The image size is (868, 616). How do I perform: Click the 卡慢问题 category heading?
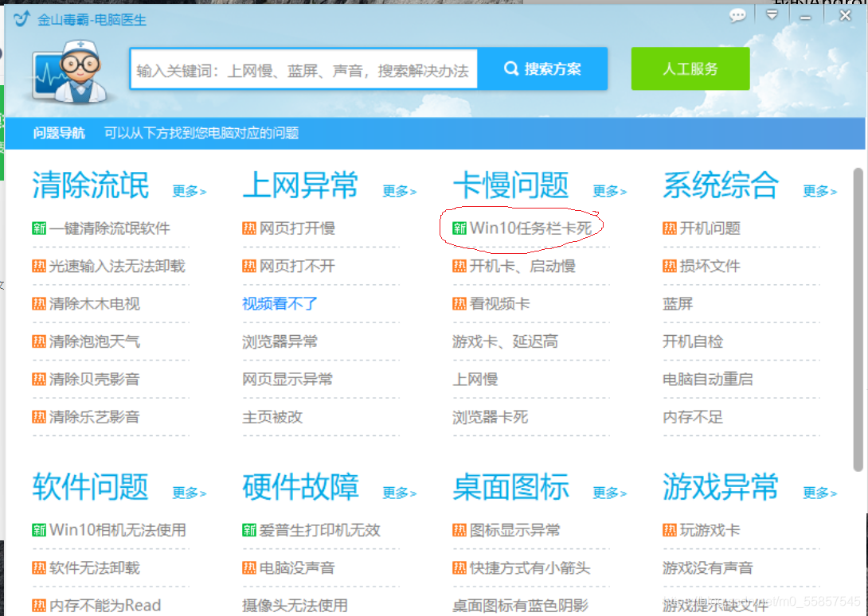click(x=511, y=185)
